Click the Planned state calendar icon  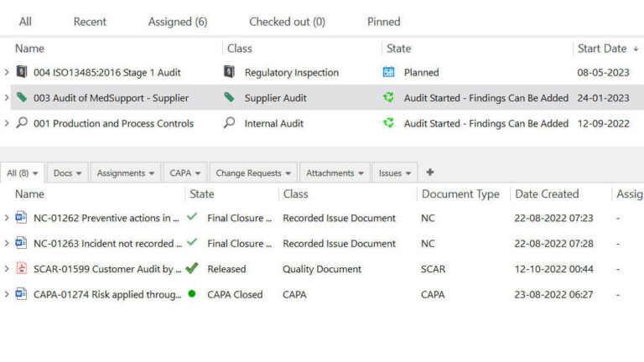388,73
